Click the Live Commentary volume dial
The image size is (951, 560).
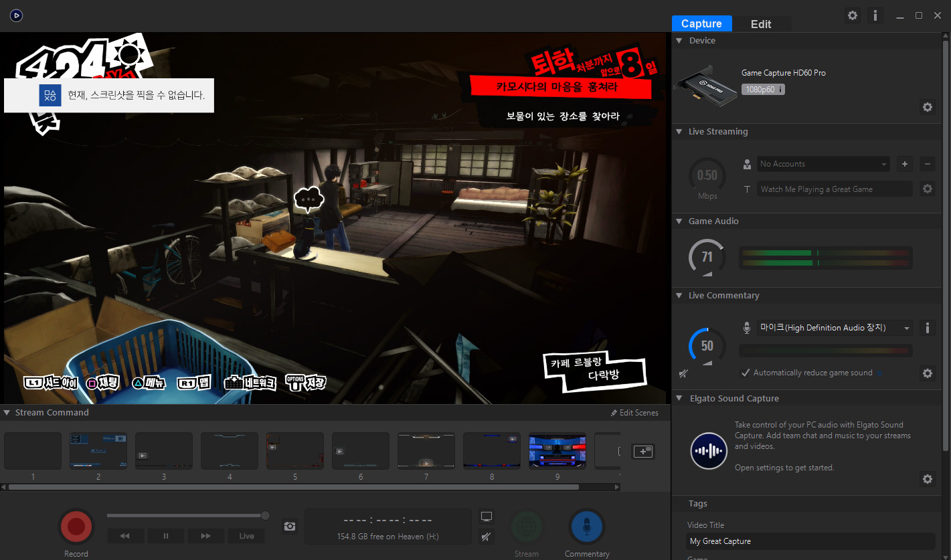click(707, 346)
